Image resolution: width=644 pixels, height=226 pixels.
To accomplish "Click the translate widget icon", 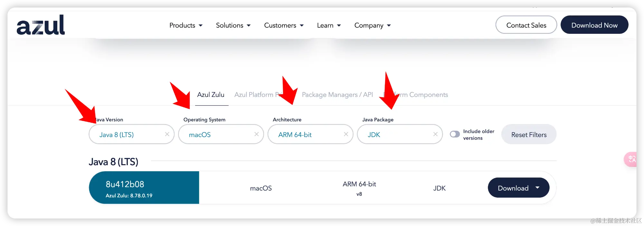I will [x=631, y=159].
